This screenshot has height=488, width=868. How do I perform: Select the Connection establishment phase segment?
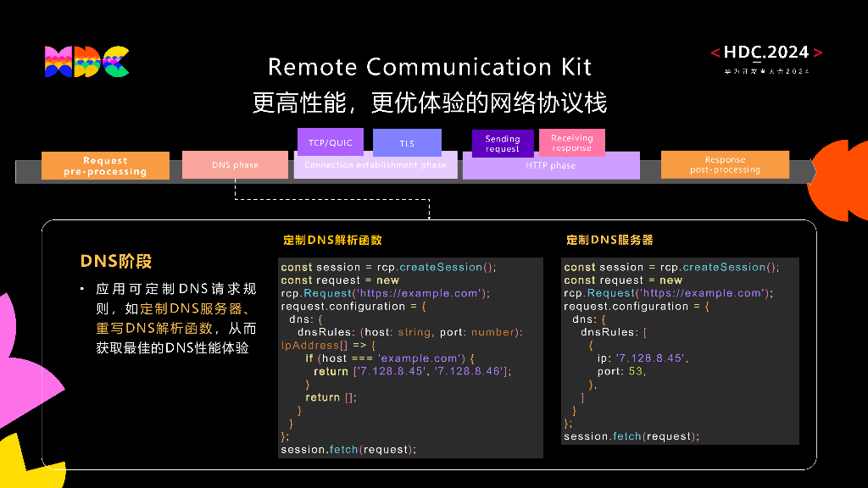click(x=376, y=165)
